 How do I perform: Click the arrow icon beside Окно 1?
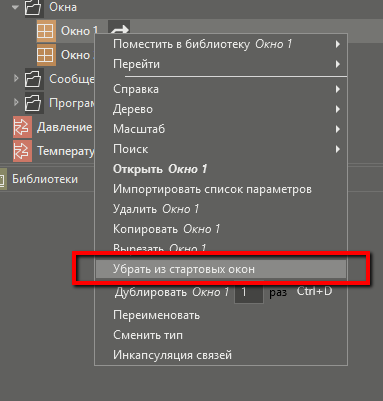pos(119,28)
